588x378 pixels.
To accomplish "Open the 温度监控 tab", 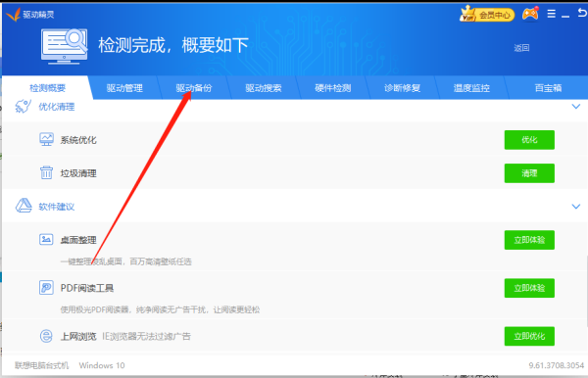I will point(471,88).
